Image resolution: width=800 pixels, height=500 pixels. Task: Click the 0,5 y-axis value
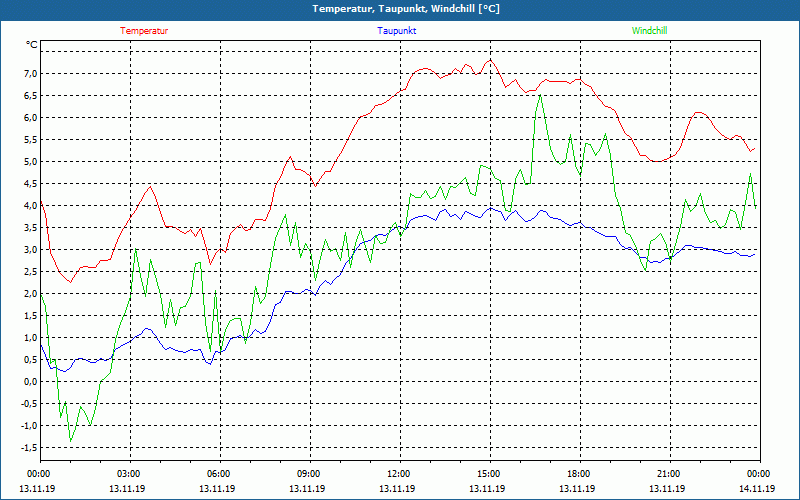click(x=31, y=359)
